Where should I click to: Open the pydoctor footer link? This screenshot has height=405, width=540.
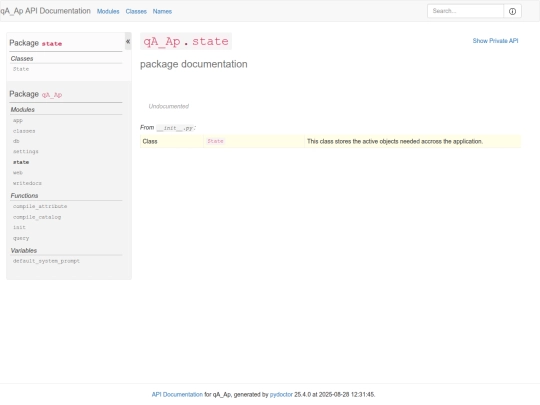point(281,395)
